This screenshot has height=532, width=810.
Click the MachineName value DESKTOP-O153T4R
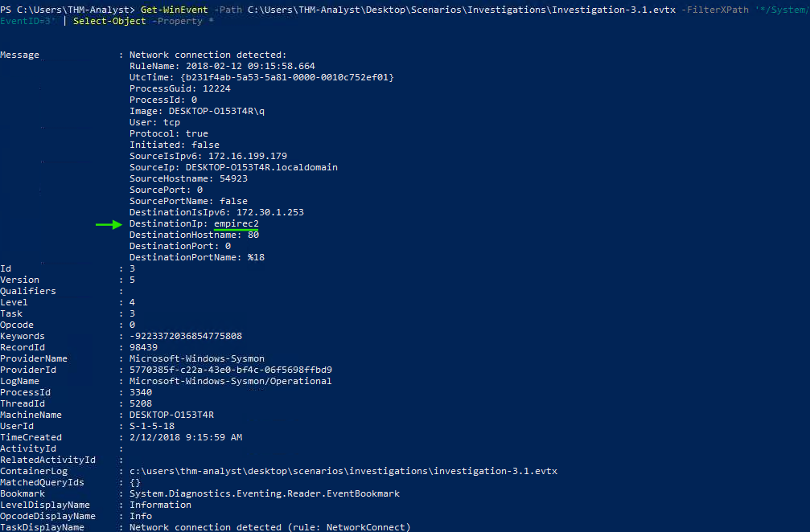(x=171, y=415)
